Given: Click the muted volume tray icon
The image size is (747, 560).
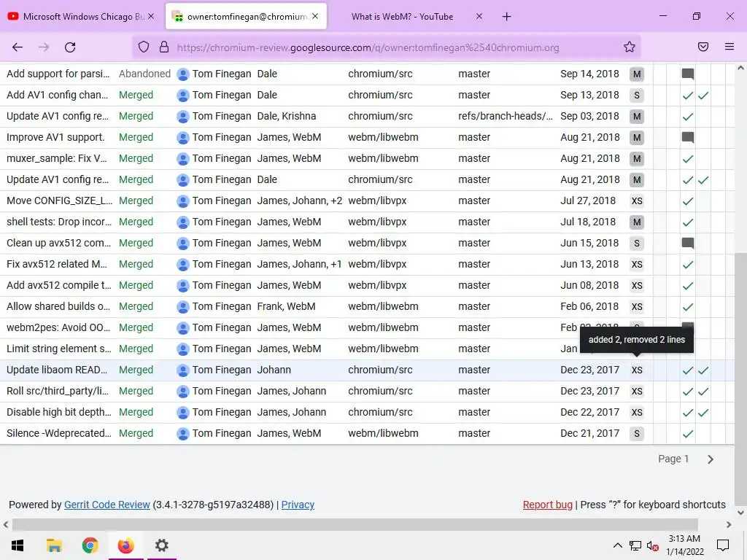Looking at the screenshot, I should (653, 545).
